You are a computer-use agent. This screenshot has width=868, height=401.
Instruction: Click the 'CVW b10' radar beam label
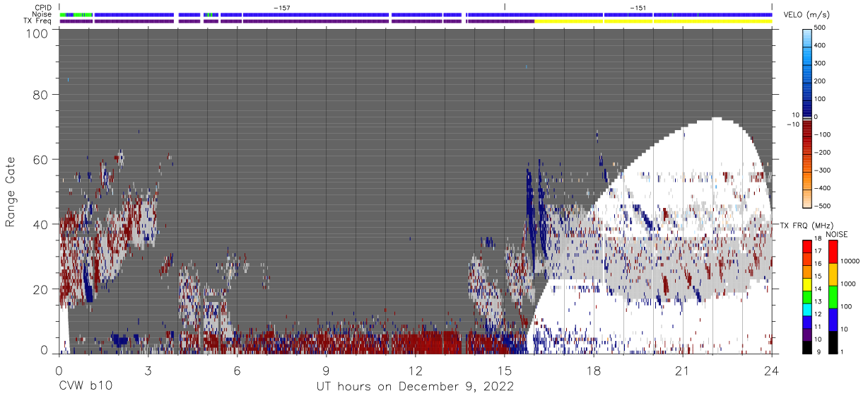pyautogui.click(x=86, y=387)
